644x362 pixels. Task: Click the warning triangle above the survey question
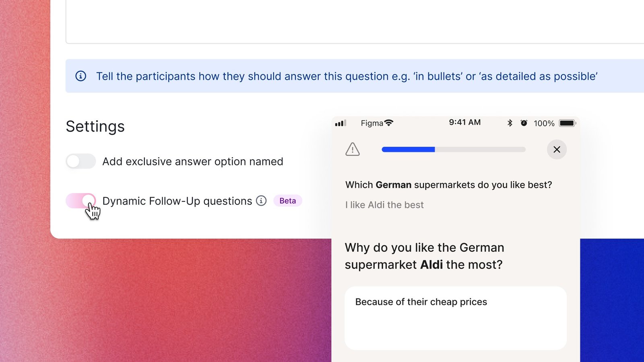[352, 149]
